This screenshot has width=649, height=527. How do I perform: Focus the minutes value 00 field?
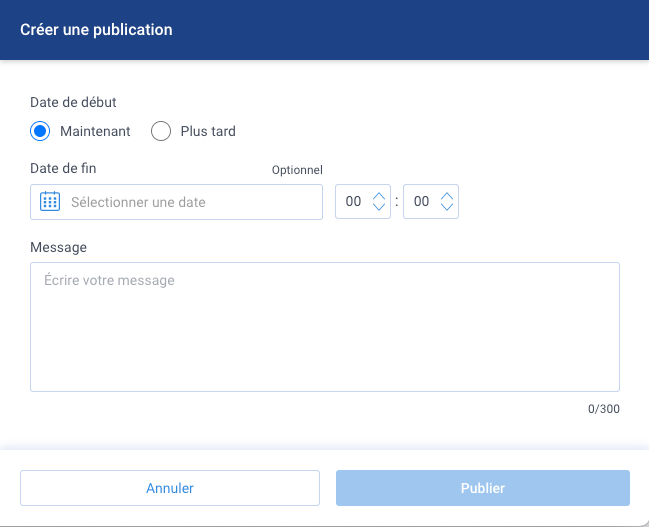[422, 202]
